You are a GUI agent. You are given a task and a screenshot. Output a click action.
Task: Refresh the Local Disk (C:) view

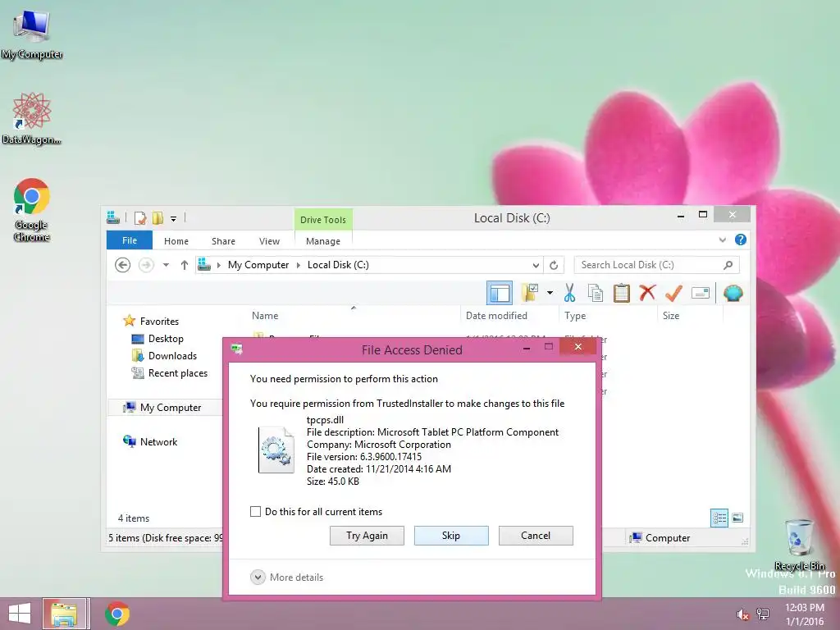click(x=554, y=265)
